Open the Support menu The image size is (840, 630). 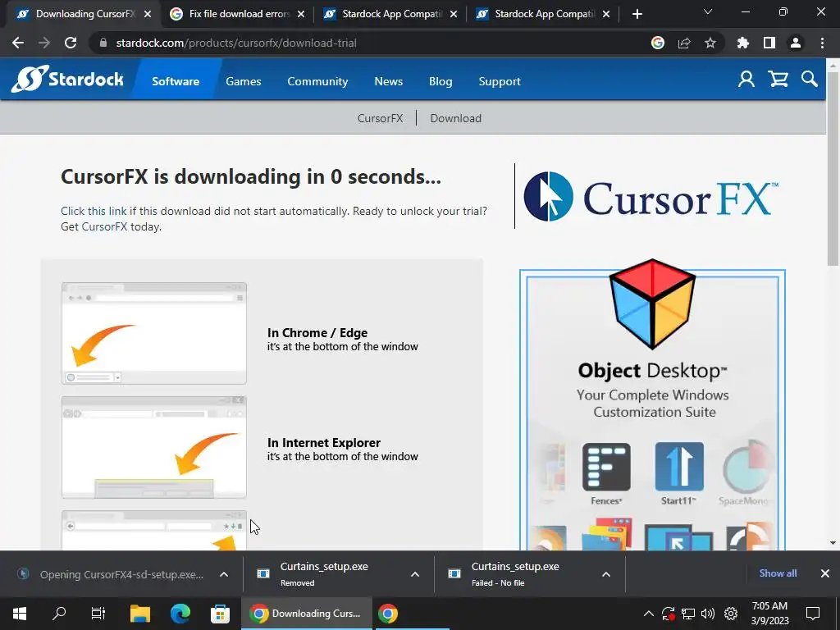tap(500, 81)
